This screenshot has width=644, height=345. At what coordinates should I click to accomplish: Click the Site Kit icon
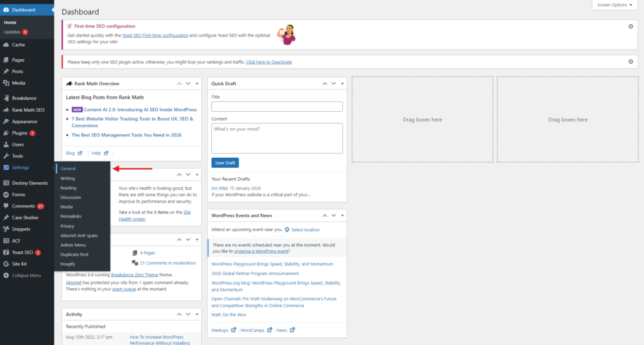click(x=6, y=264)
